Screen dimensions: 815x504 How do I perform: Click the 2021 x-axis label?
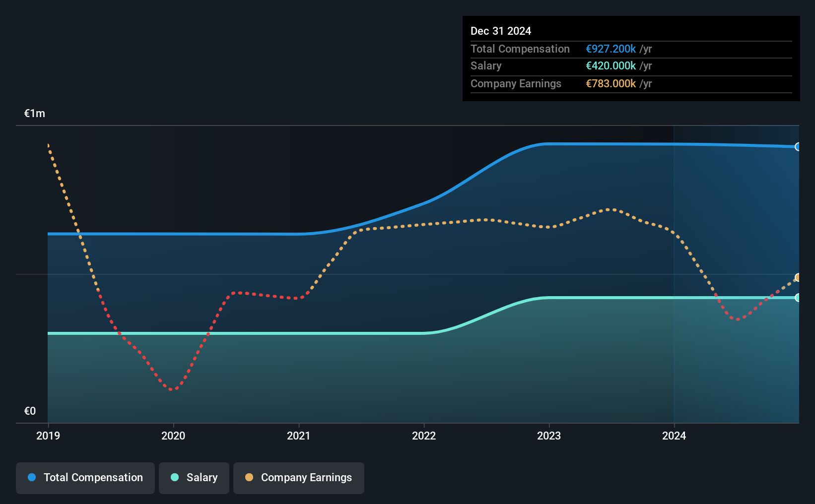point(299,436)
